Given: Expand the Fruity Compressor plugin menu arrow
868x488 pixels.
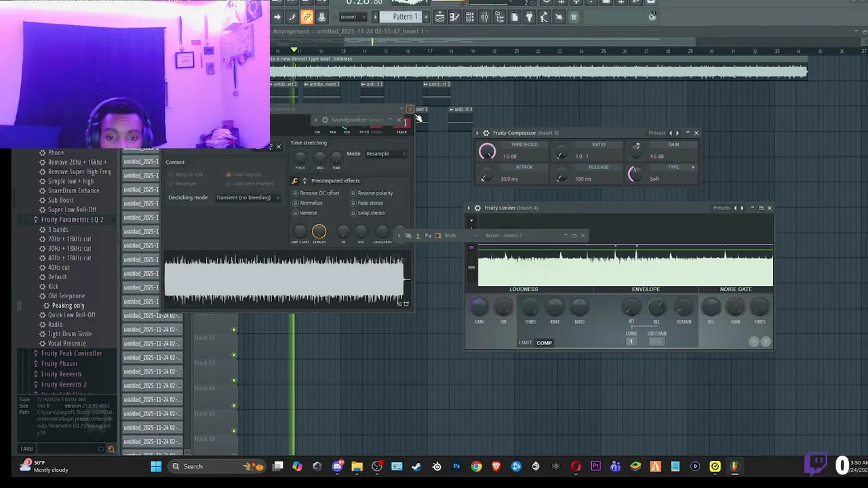Looking at the screenshot, I should 477,133.
